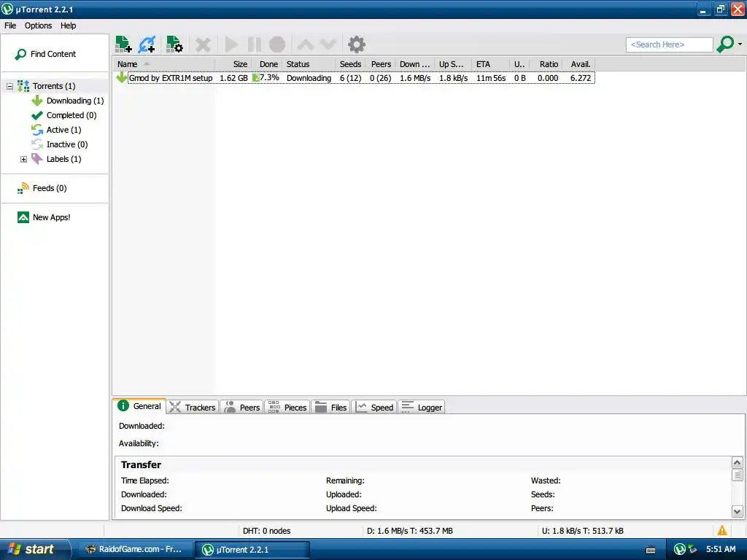The image size is (747, 560).
Task: Sort list by Done column header
Action: 266,64
